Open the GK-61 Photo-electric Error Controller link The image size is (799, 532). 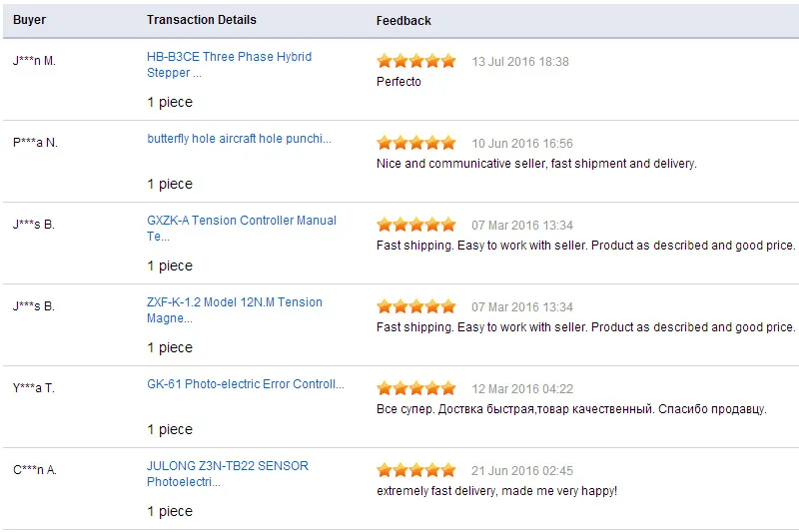click(x=245, y=384)
